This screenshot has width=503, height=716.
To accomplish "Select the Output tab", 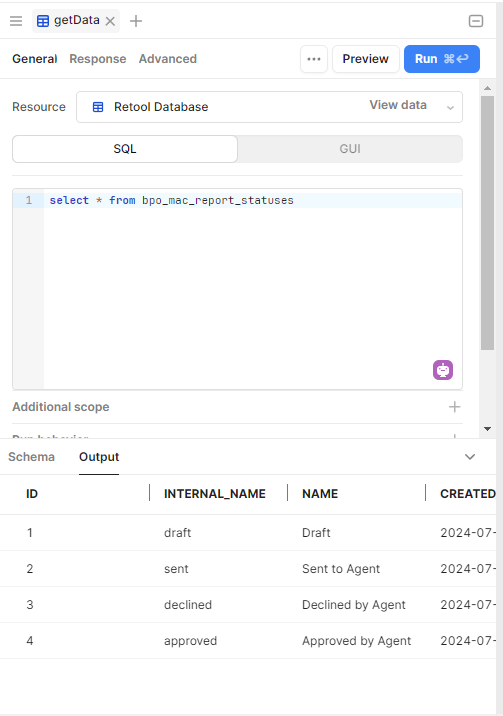I will pos(99,457).
